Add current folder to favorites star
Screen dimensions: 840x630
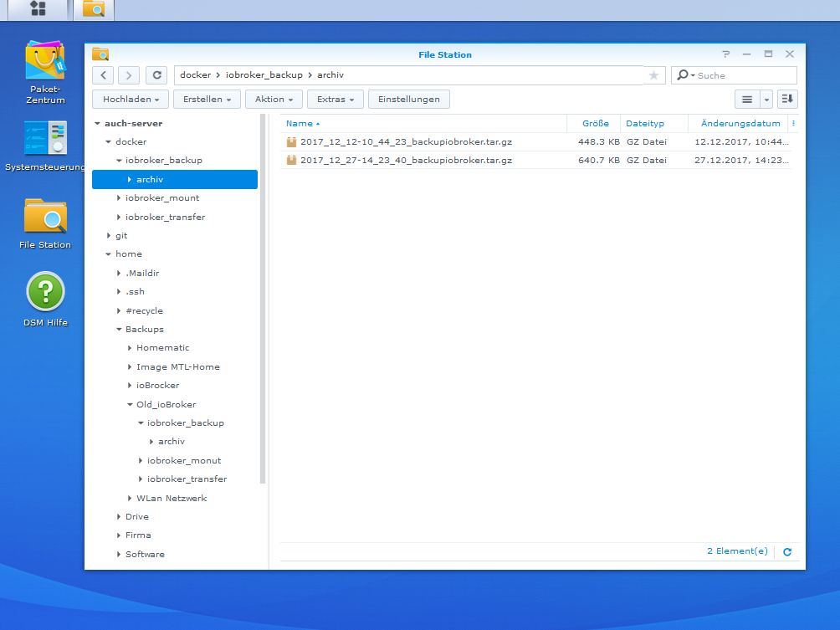tap(653, 75)
